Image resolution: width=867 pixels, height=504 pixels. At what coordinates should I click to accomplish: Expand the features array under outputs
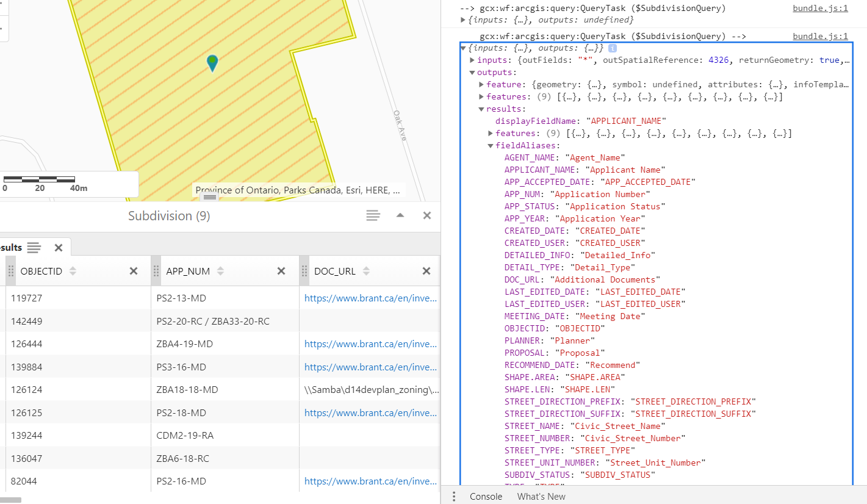[x=482, y=96]
